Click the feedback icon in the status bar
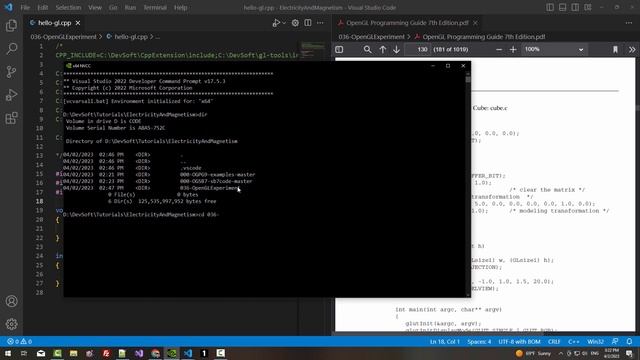This screenshot has height=360, width=640. pos(615,342)
